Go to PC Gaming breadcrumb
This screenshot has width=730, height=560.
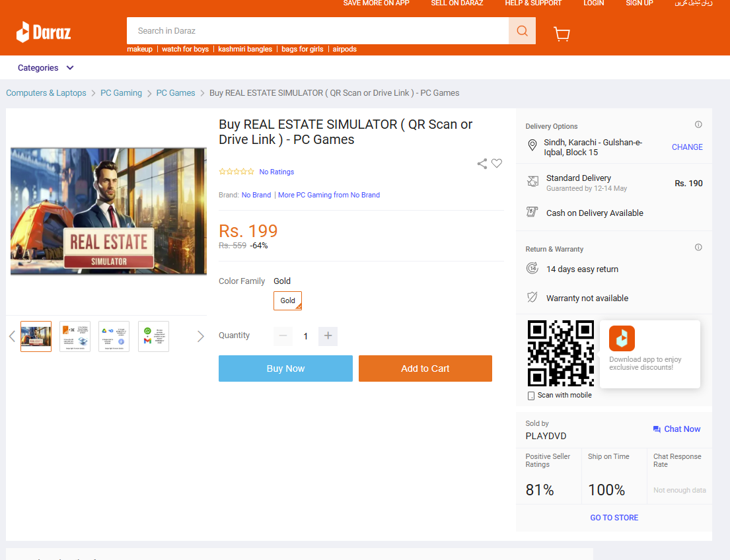click(x=121, y=93)
